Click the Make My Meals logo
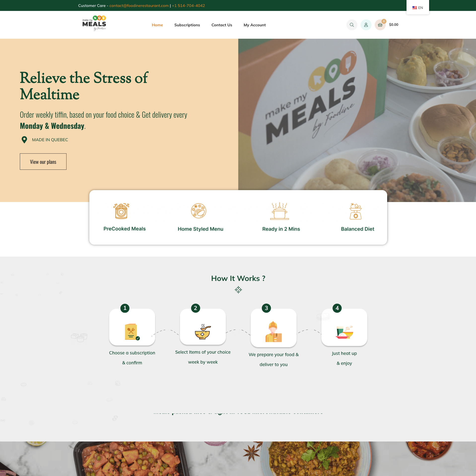The image size is (476, 476). point(94,23)
